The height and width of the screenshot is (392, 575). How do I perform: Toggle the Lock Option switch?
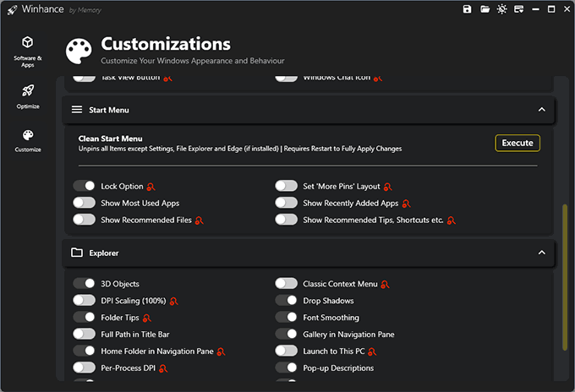(84, 186)
